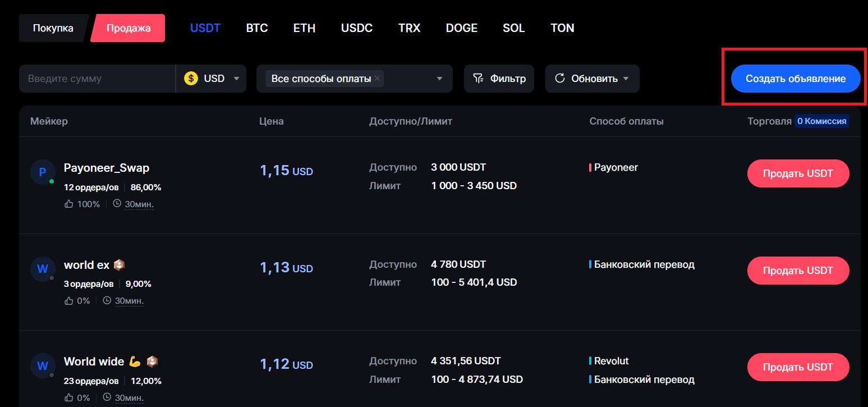Screen dimensions: 868x407
Task: Click 23 ордера/ов for World wide
Action: (91, 381)
